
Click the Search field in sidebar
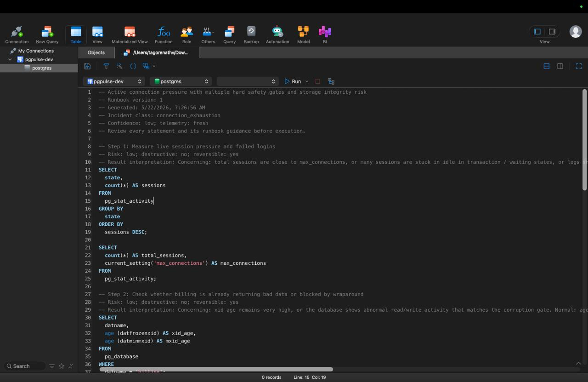point(25,366)
